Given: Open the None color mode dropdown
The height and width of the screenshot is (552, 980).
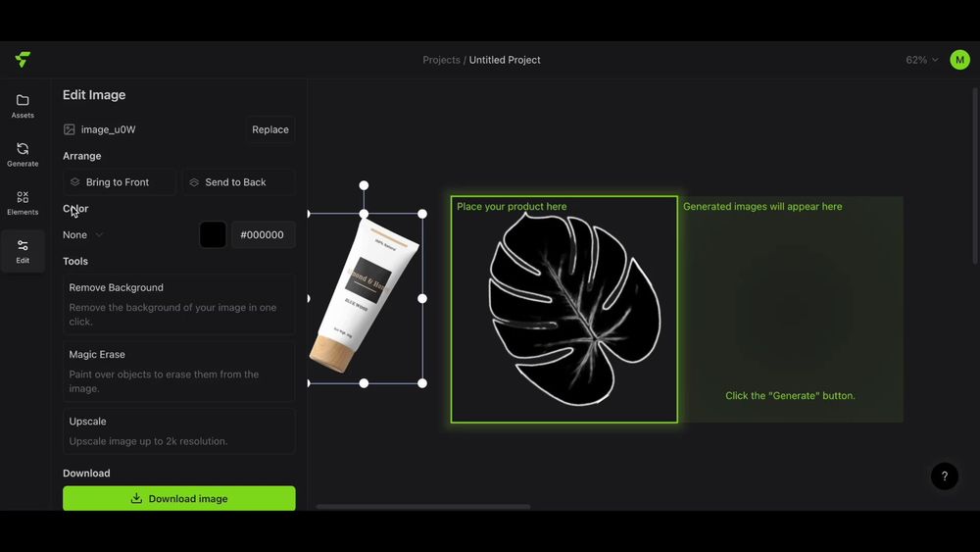Looking at the screenshot, I should [x=83, y=235].
